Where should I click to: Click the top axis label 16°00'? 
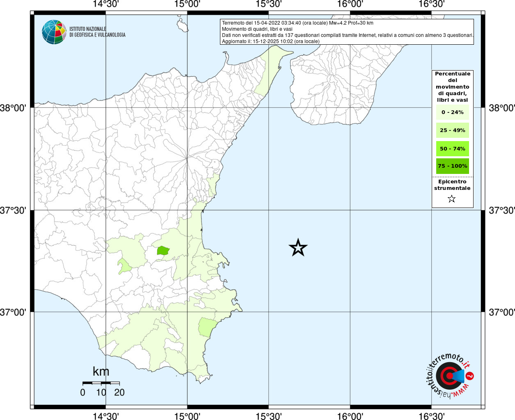(x=350, y=4)
